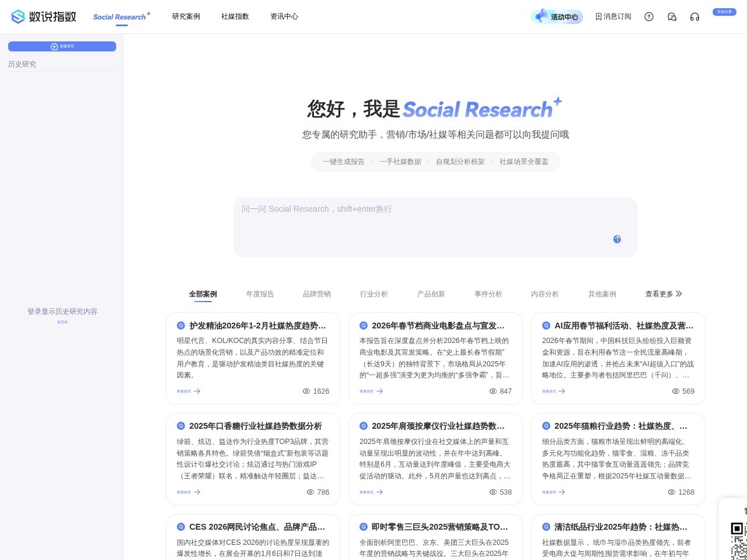This screenshot has height=560, width=747.
Task: Select the 行业分析 tab
Action: tap(374, 294)
